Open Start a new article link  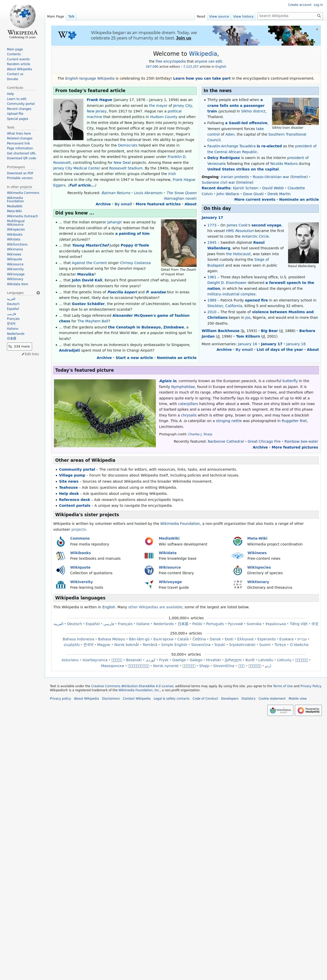click(x=134, y=358)
